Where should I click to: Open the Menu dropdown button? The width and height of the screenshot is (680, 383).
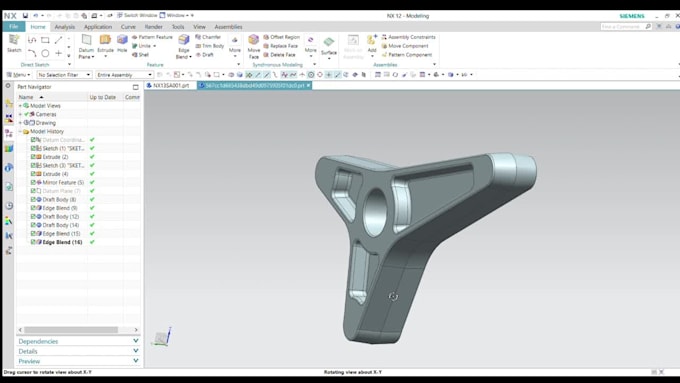tap(18, 75)
